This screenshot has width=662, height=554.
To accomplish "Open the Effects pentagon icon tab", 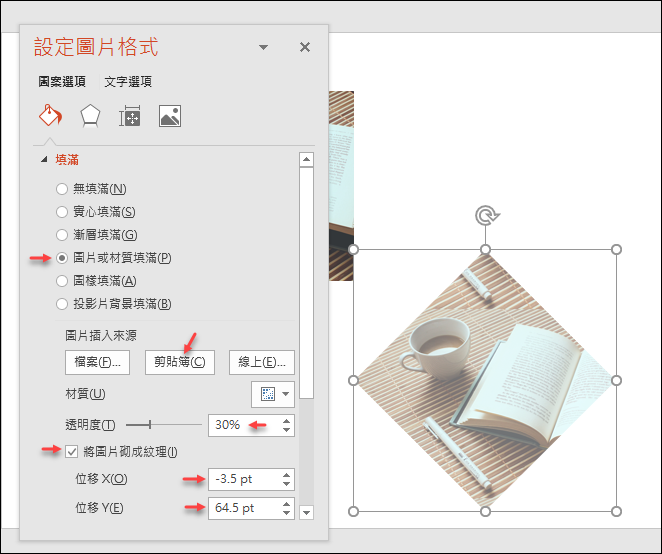I will 90,116.
